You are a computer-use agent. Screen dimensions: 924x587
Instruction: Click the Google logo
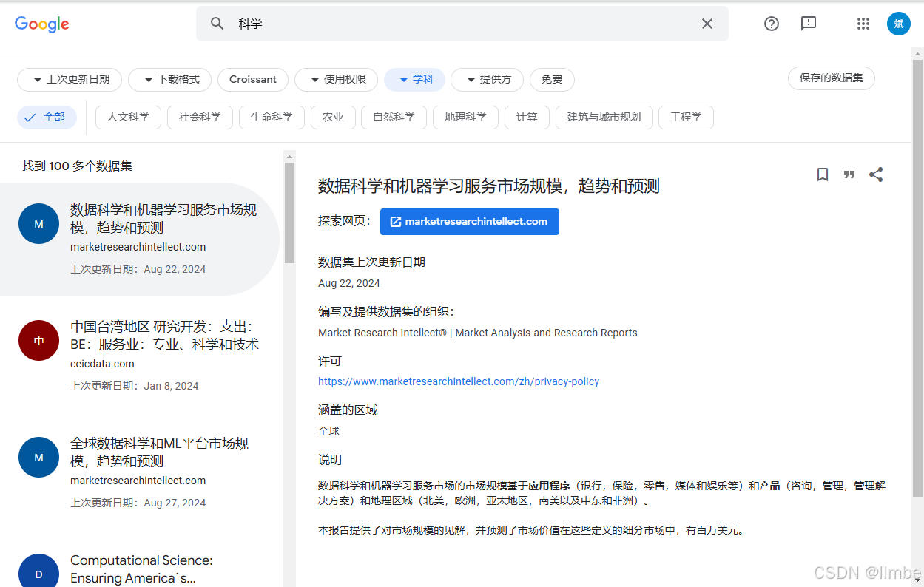pyautogui.click(x=42, y=24)
